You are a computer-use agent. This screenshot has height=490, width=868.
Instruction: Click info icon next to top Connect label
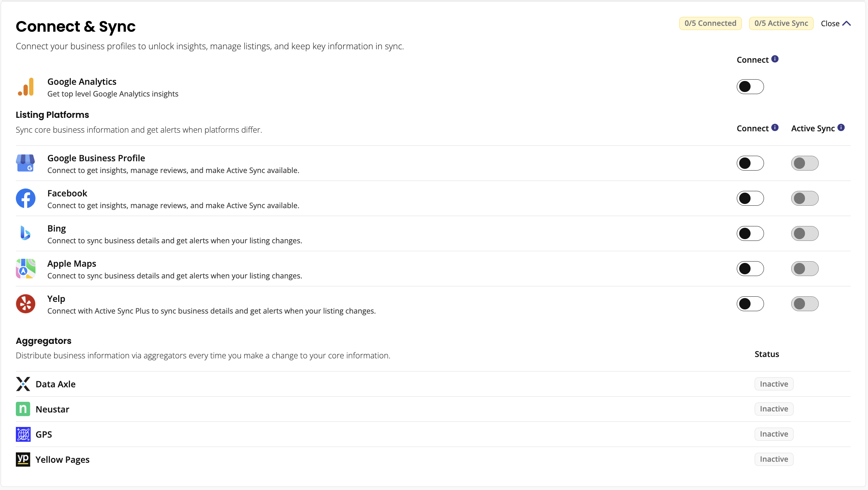775,59
